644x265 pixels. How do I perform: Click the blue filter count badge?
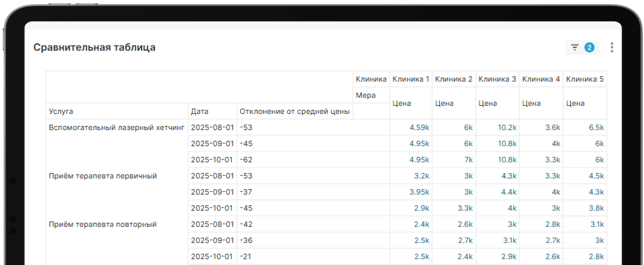click(x=589, y=47)
